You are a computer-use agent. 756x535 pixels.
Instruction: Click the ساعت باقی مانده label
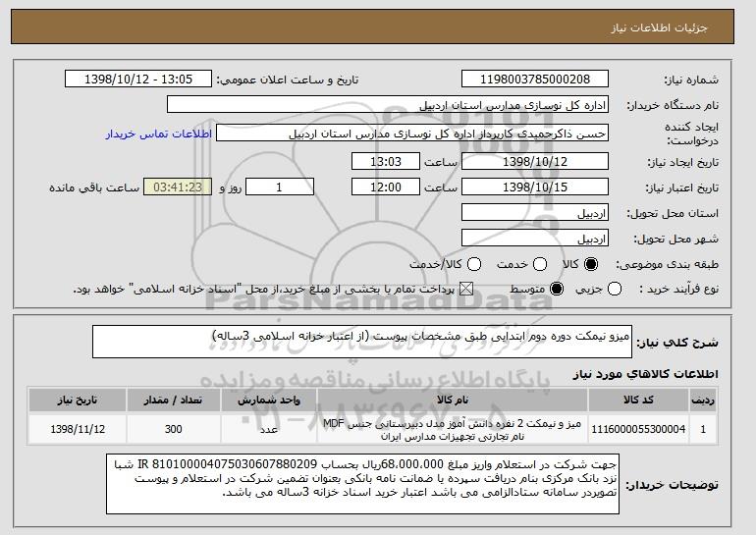94,187
